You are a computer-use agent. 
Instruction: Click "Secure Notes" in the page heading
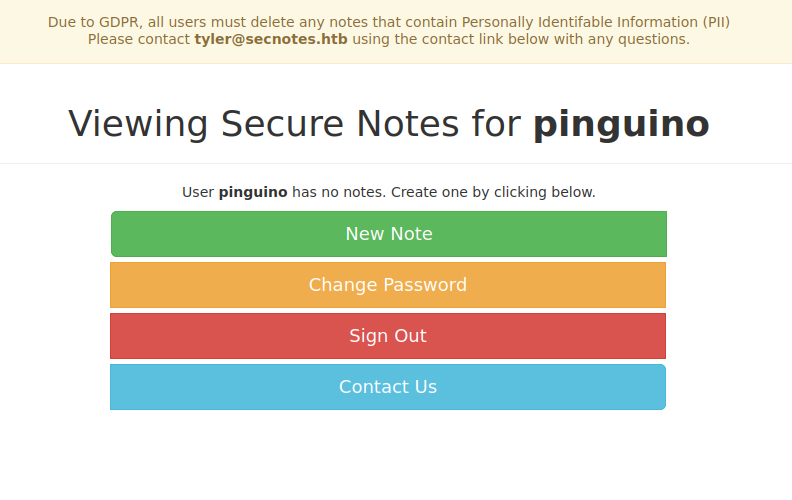[340, 124]
